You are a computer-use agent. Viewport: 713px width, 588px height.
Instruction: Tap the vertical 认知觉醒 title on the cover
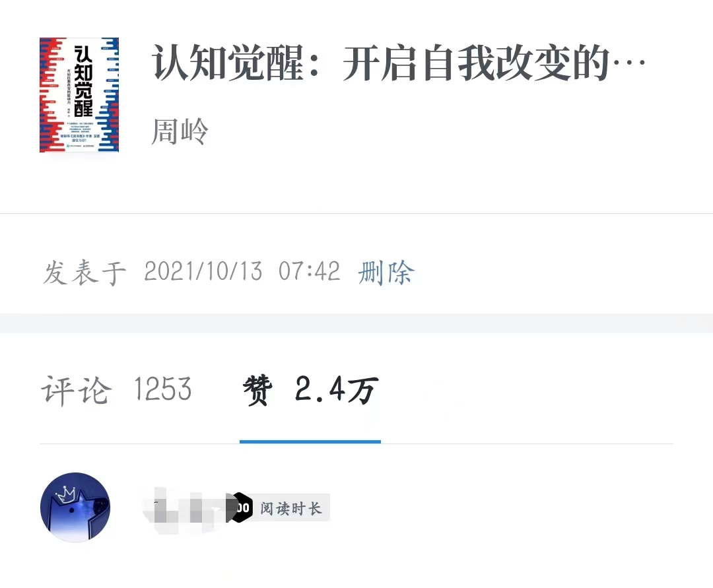(83, 81)
